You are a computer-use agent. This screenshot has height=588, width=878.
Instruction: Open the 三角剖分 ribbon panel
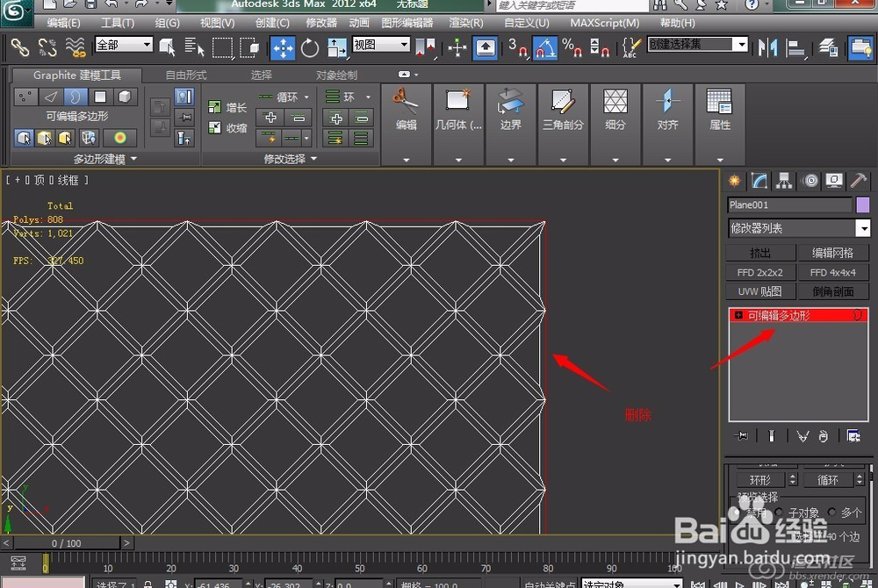[563, 125]
